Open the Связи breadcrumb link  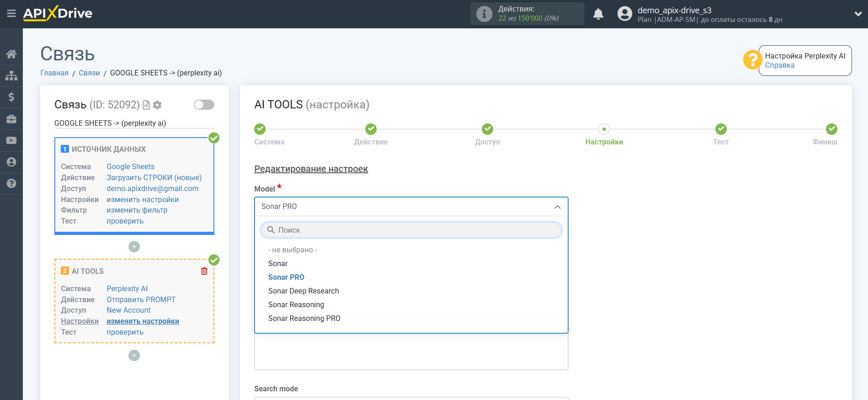pyautogui.click(x=89, y=73)
